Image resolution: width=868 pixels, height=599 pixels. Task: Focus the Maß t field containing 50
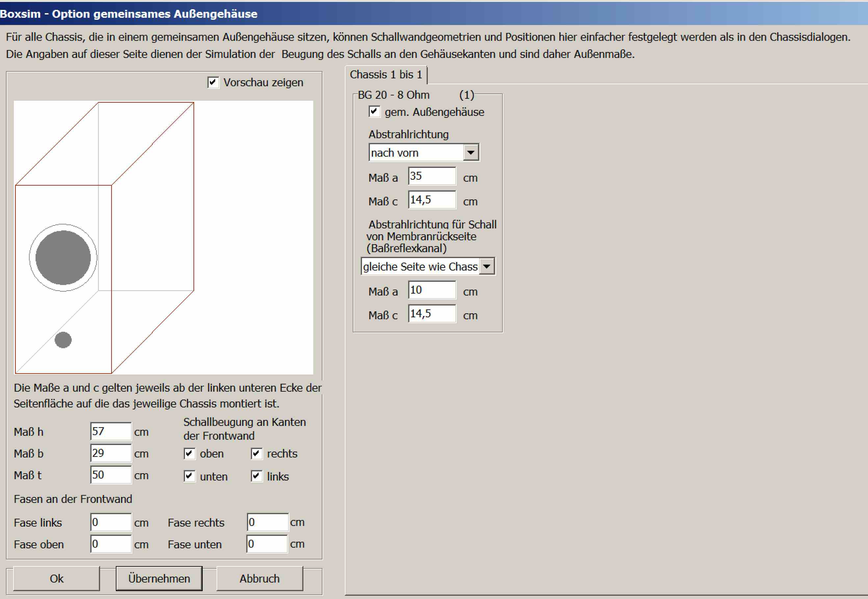(x=111, y=475)
